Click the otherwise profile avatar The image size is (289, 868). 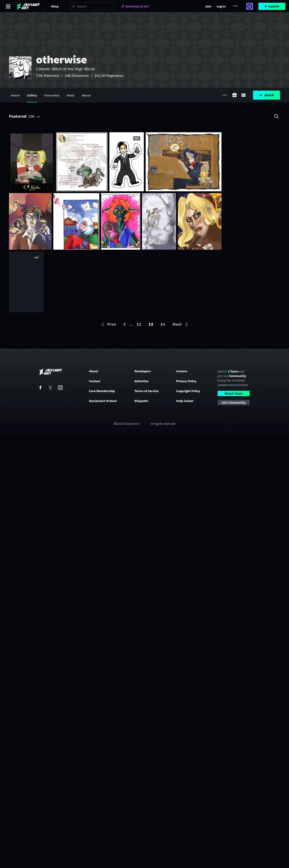pyautogui.click(x=20, y=67)
